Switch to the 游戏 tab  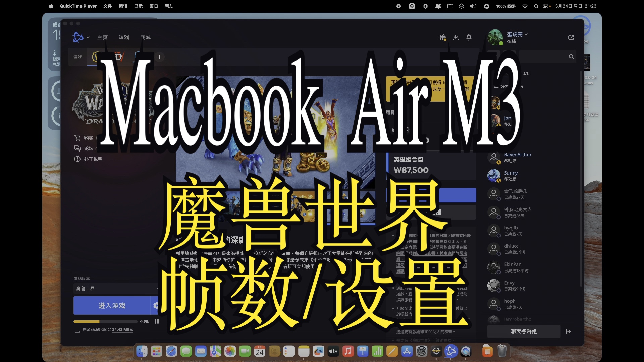click(x=124, y=37)
